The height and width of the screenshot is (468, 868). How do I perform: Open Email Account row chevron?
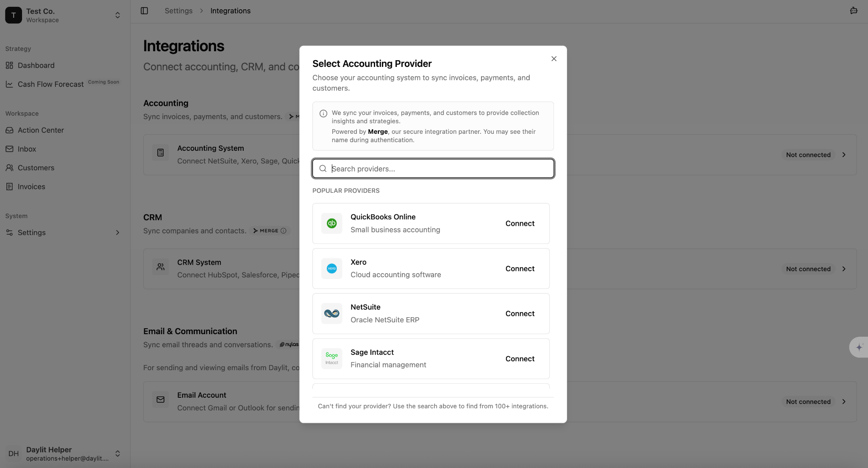tap(844, 402)
